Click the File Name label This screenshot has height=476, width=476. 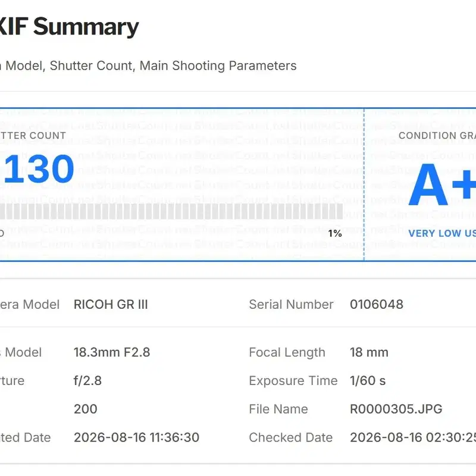(278, 409)
